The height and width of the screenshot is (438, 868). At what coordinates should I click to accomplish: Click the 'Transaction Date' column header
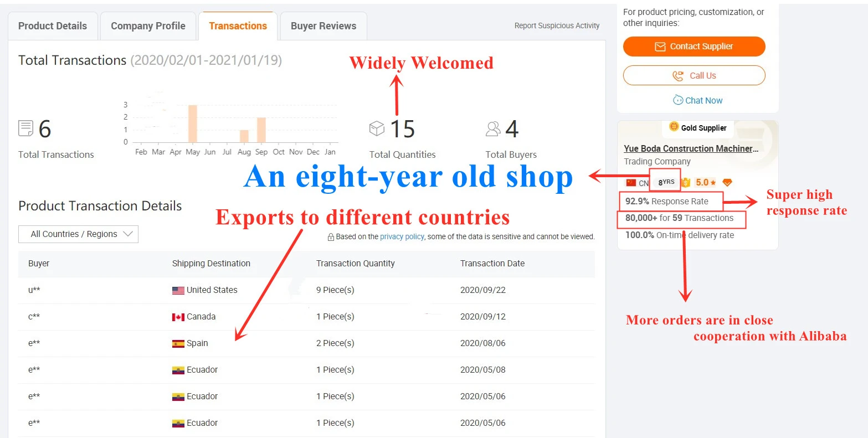(x=492, y=264)
